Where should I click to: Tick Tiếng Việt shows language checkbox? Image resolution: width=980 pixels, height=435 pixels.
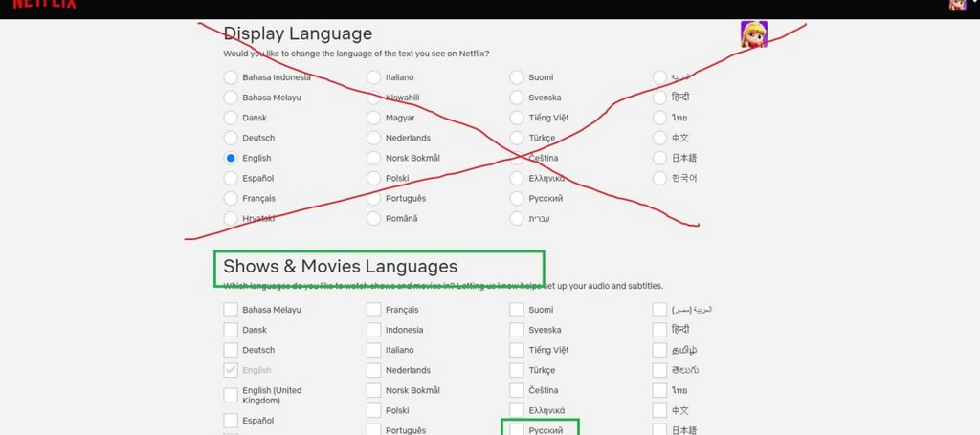pos(516,350)
